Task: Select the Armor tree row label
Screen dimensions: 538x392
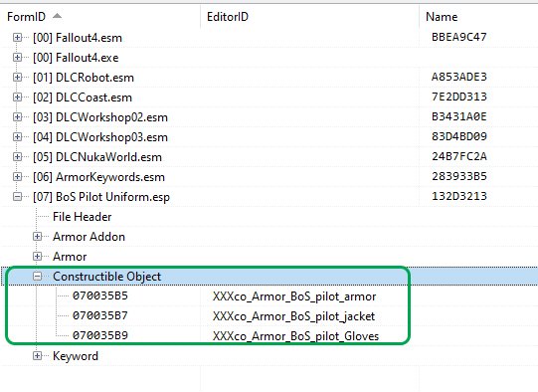Action: (70, 257)
